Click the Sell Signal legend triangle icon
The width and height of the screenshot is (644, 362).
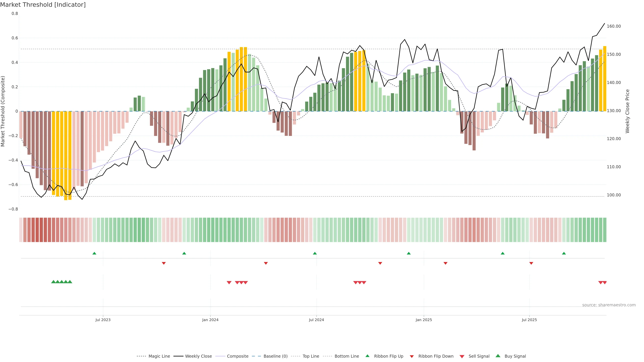point(462,356)
